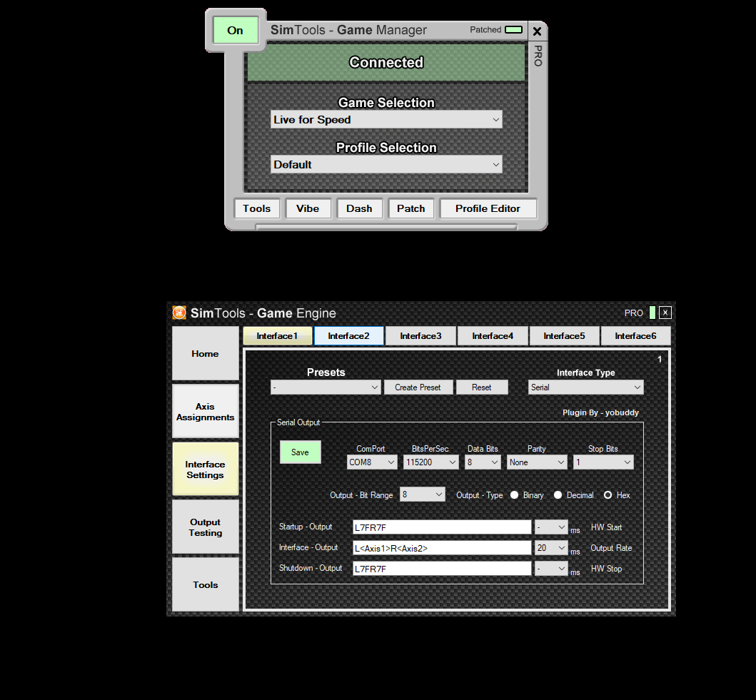Switch to the Interface4 tab

point(493,336)
